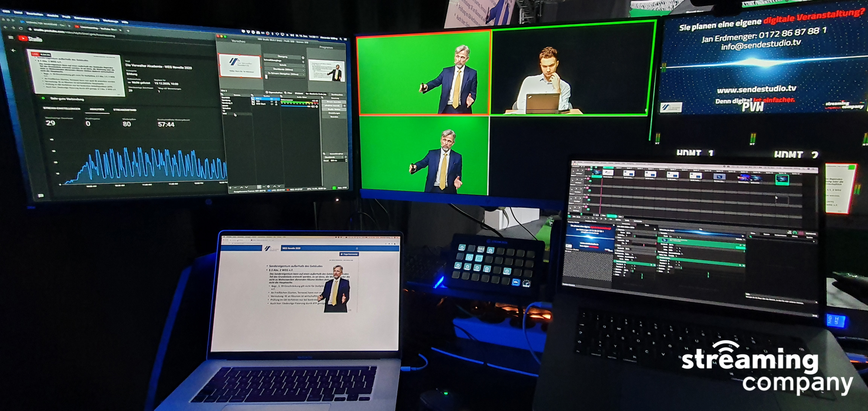Image resolution: width=868 pixels, height=411 pixels.
Task: Open the audio mixer gear options
Action: pyautogui.click(x=316, y=107)
